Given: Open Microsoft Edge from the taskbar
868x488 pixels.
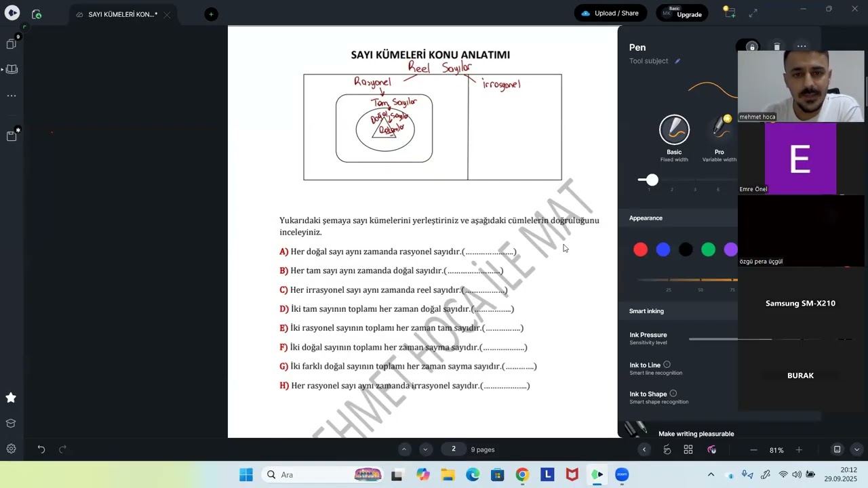Looking at the screenshot, I should click(x=473, y=474).
